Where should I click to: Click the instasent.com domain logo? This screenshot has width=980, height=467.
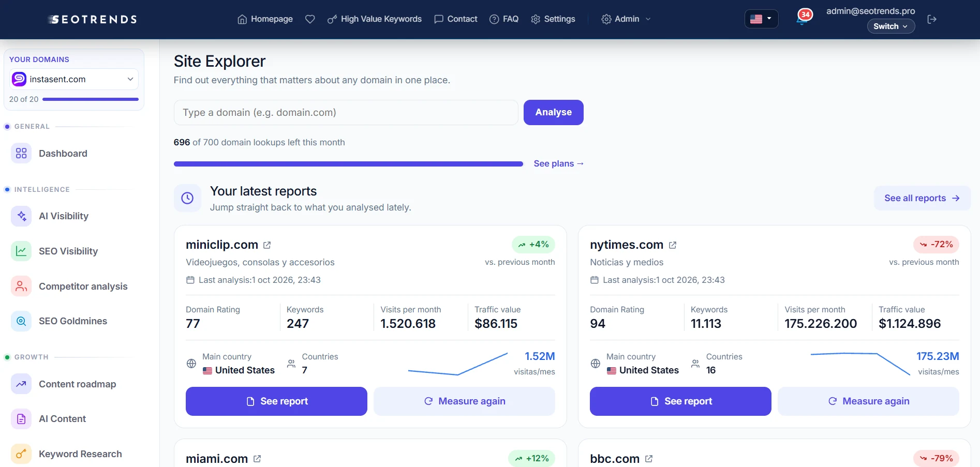(19, 79)
